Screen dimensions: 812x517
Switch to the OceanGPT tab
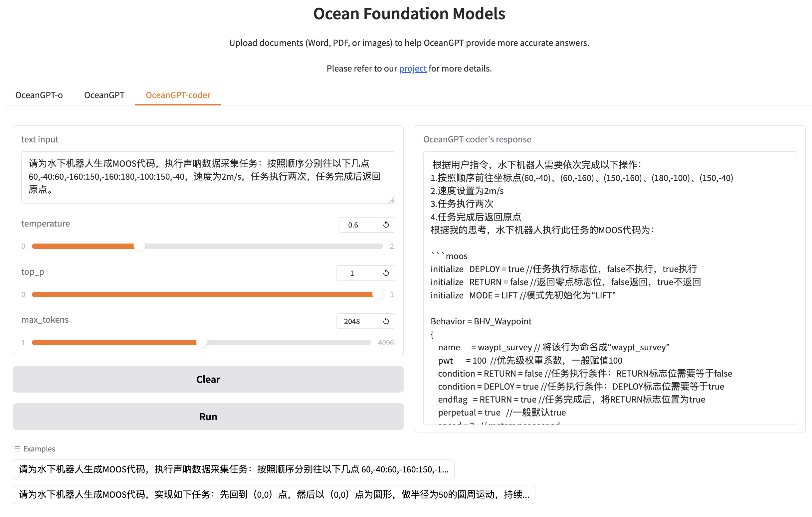click(x=104, y=95)
